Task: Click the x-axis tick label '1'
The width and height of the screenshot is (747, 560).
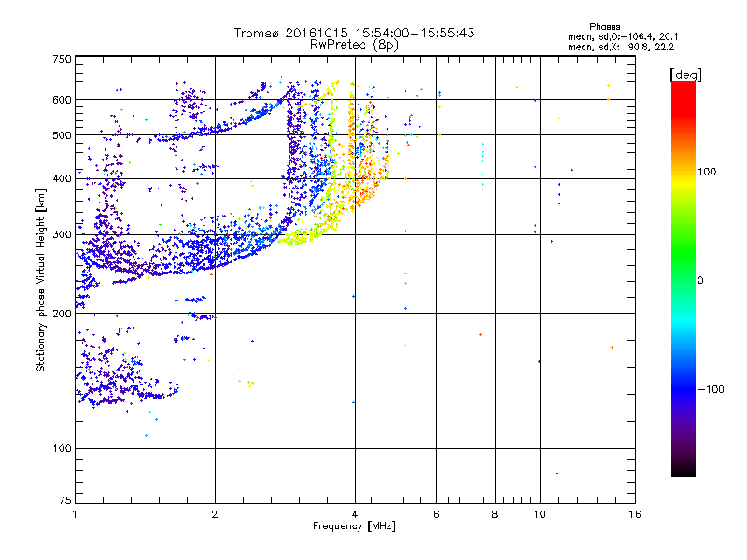Action: tap(75, 514)
